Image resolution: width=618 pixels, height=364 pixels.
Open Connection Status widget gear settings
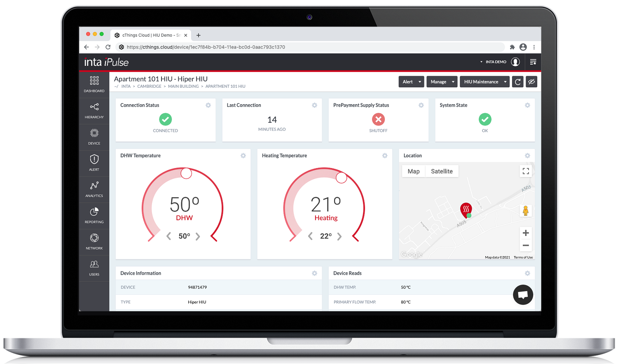pyautogui.click(x=208, y=105)
